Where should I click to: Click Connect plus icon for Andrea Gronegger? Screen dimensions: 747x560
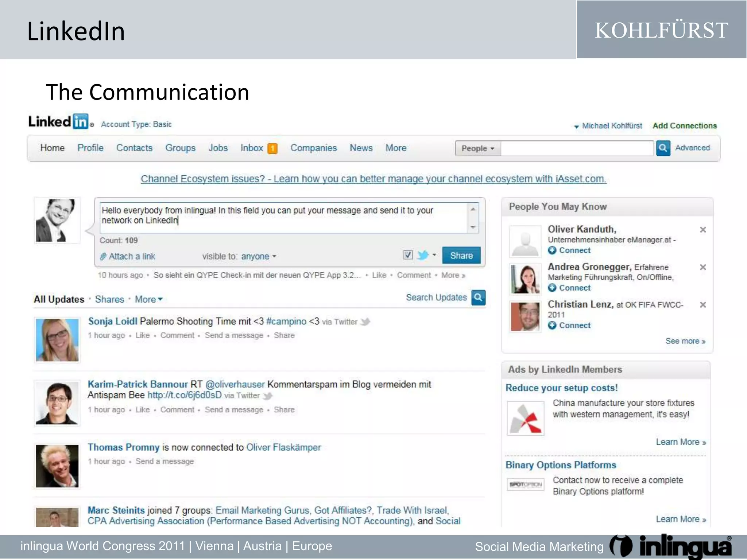[x=552, y=288]
